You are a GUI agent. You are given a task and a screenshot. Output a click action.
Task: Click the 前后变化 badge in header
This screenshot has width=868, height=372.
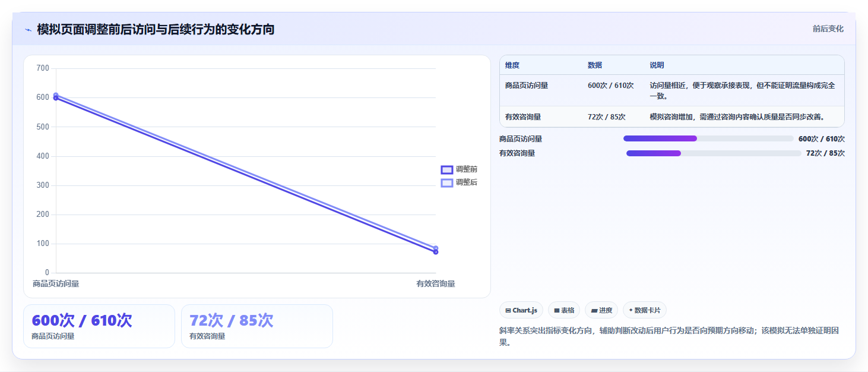828,29
